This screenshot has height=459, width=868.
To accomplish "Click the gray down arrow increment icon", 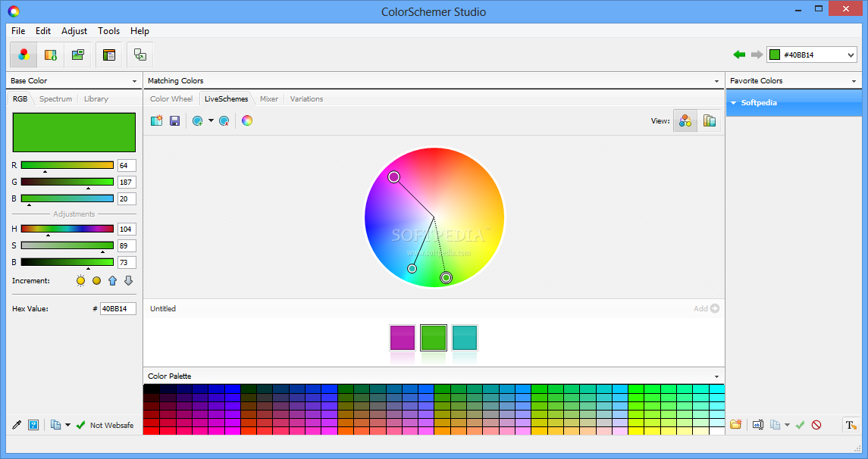I will 128,280.
